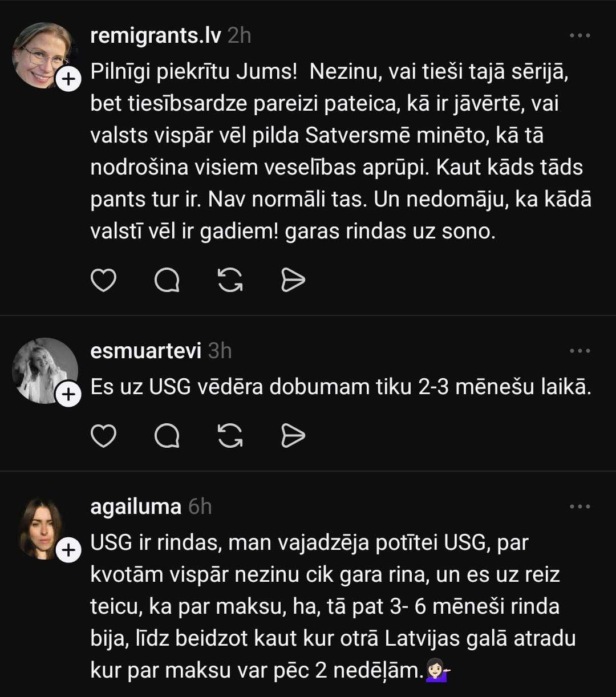Repost the remigrants.lv post
616x697 pixels.
coord(230,280)
